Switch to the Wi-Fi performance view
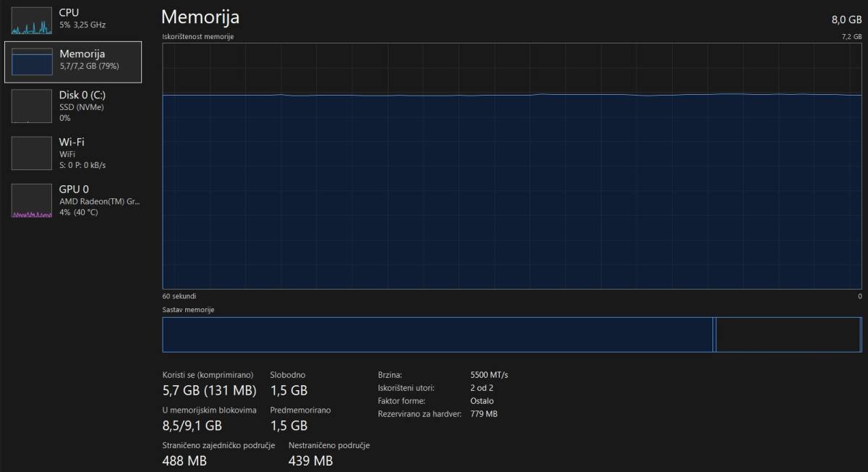This screenshot has width=868, height=472. pyautogui.click(x=72, y=142)
